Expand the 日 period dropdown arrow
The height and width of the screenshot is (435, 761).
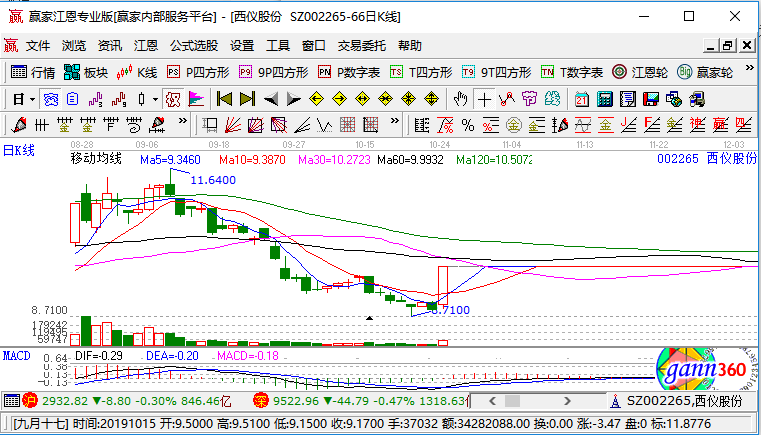click(x=33, y=100)
